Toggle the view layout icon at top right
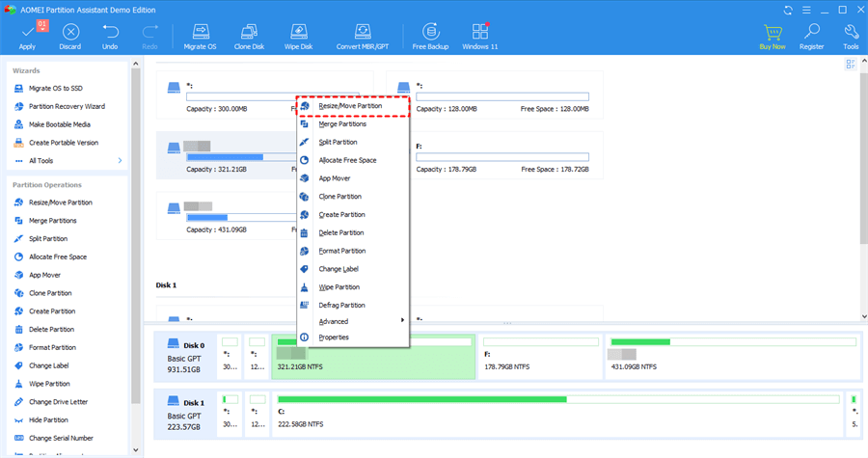868x458 pixels. (851, 65)
